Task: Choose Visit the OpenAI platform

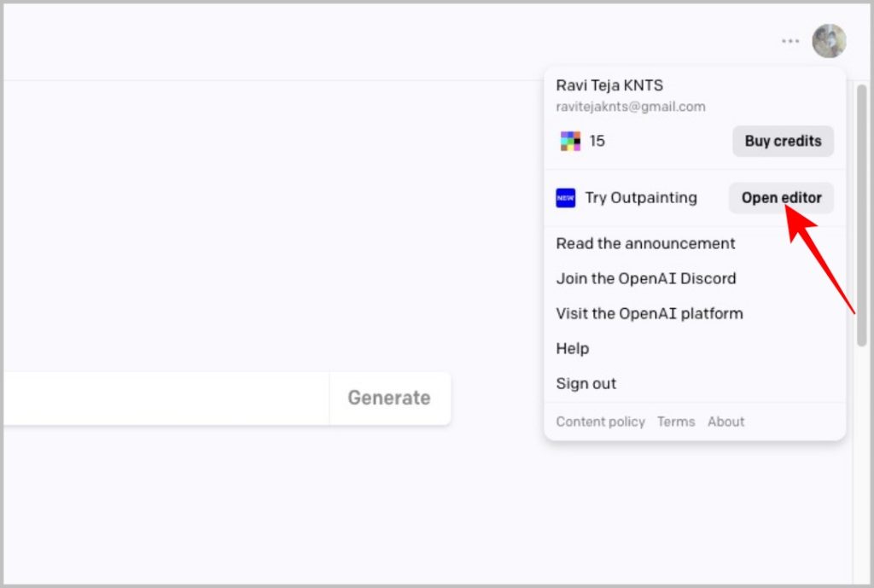Action: pos(650,313)
